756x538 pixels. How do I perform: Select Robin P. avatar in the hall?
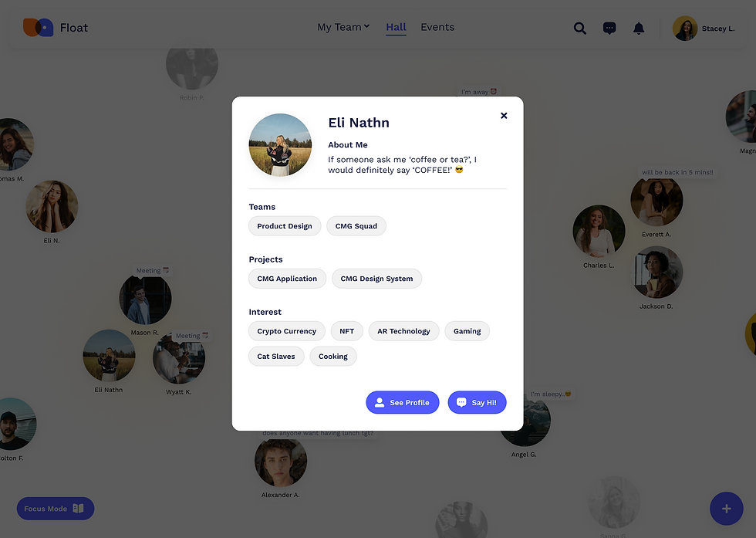click(192, 68)
